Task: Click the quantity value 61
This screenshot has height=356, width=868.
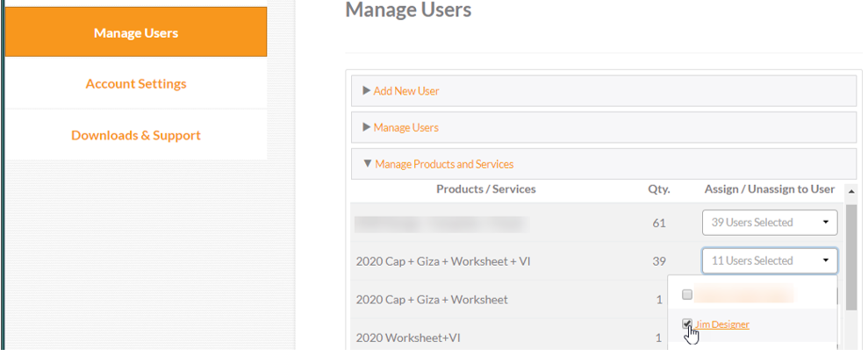Action: [659, 224]
